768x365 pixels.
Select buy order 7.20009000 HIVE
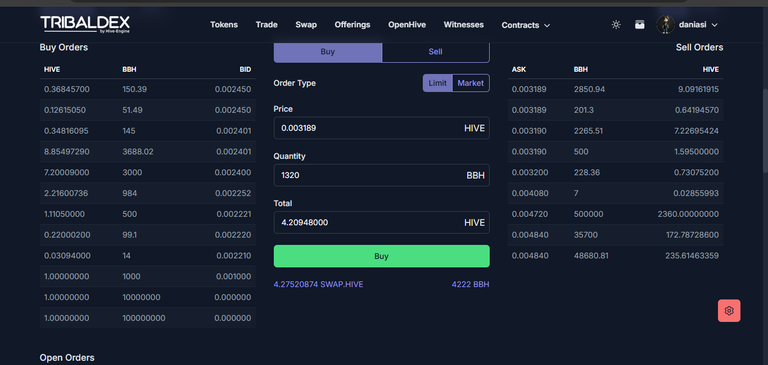tap(147, 172)
